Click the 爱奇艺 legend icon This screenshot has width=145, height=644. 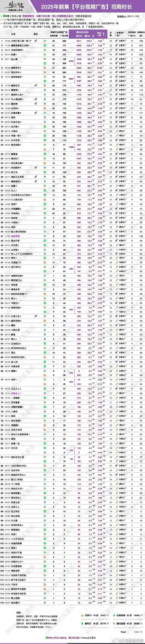[x=82, y=624]
